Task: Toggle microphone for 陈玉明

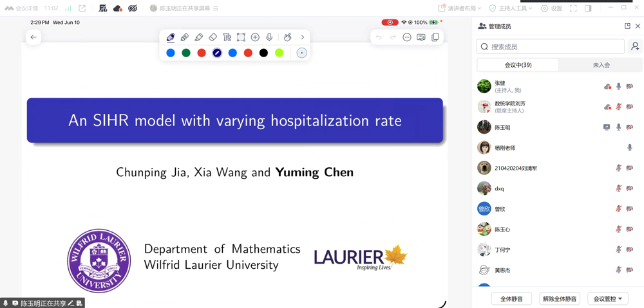Action: pyautogui.click(x=618, y=127)
